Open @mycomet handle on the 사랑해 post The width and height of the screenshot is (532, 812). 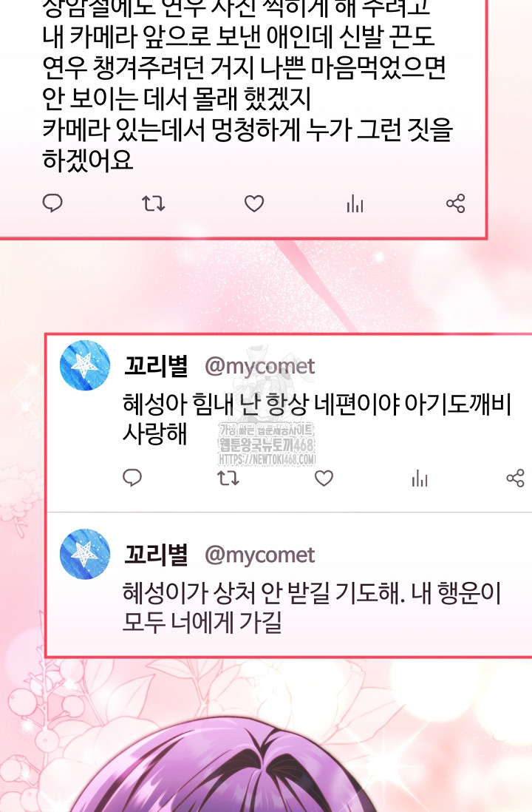click(x=260, y=367)
